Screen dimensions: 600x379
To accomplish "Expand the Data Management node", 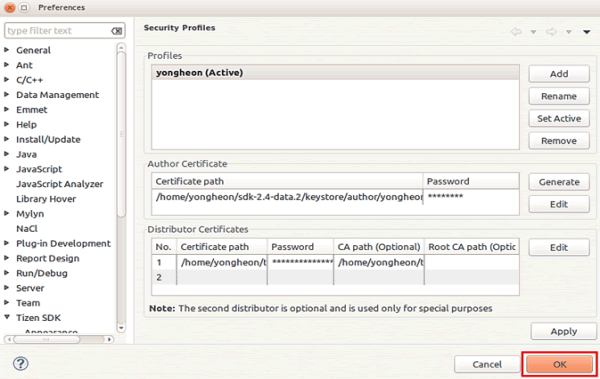I will coord(7,94).
